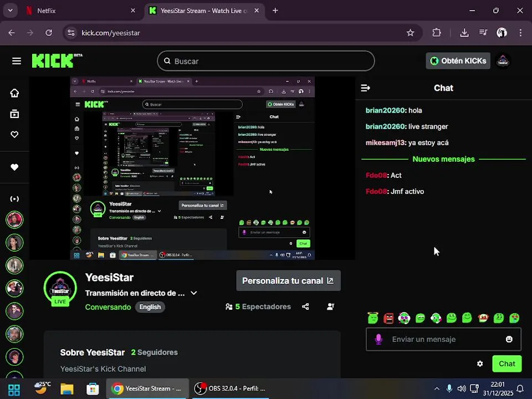Viewport: 532px width, 399px height.
Task: Click the Obtén KICKs button
Action: tap(458, 61)
